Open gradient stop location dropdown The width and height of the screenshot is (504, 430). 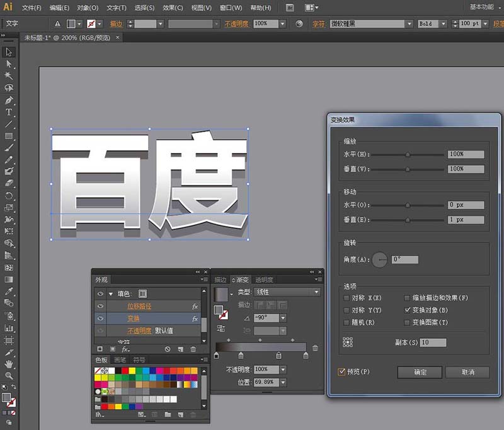(x=283, y=382)
